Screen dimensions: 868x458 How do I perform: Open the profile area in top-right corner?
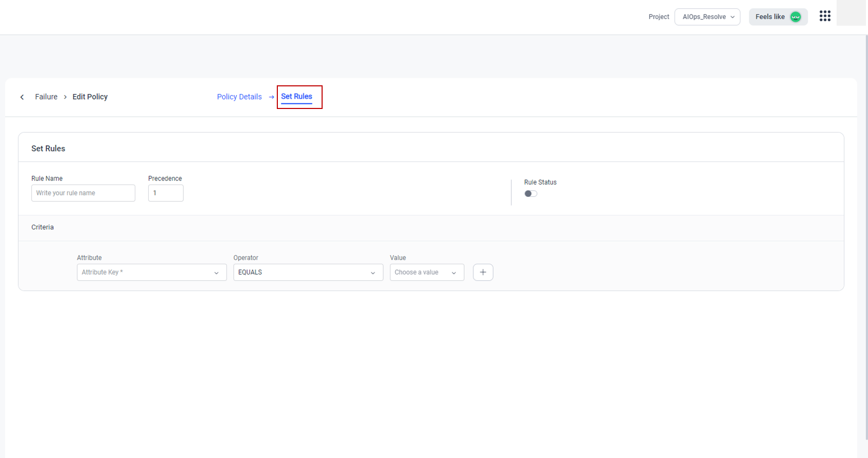point(851,13)
